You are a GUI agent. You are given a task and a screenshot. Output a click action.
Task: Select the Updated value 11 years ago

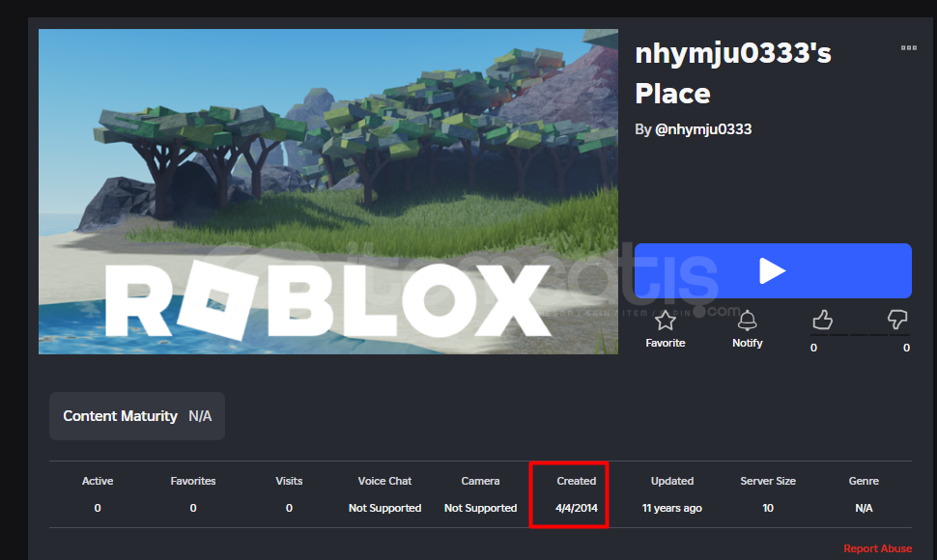click(671, 508)
